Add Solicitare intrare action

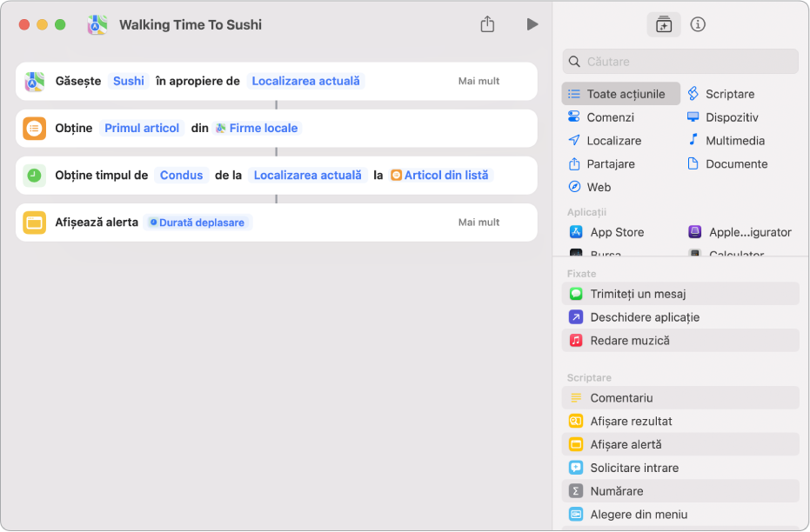point(680,468)
